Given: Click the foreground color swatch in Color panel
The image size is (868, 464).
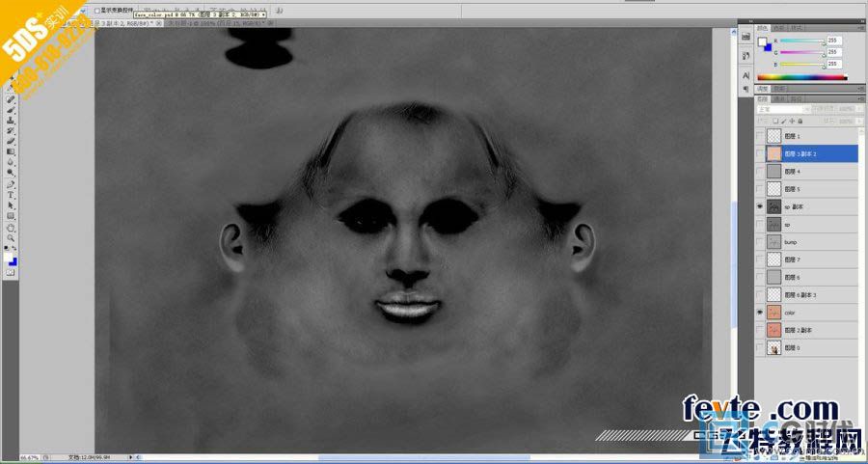Looking at the screenshot, I should tap(762, 42).
